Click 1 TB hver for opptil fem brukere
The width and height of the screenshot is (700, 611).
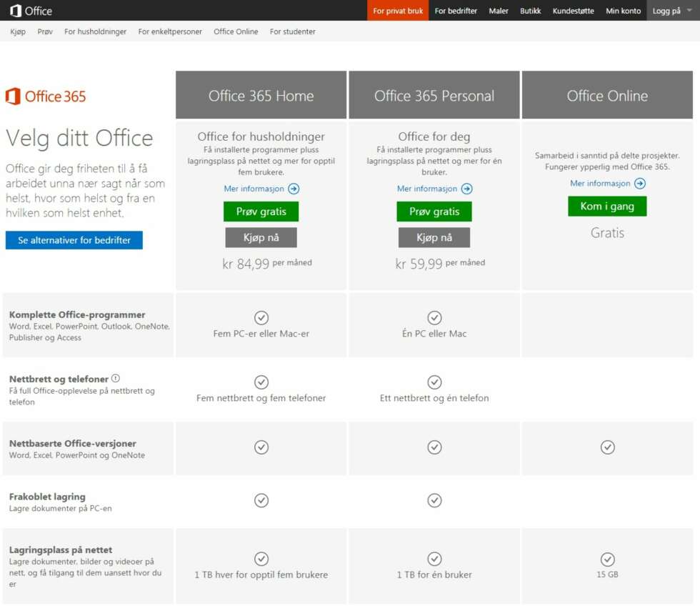coord(261,575)
